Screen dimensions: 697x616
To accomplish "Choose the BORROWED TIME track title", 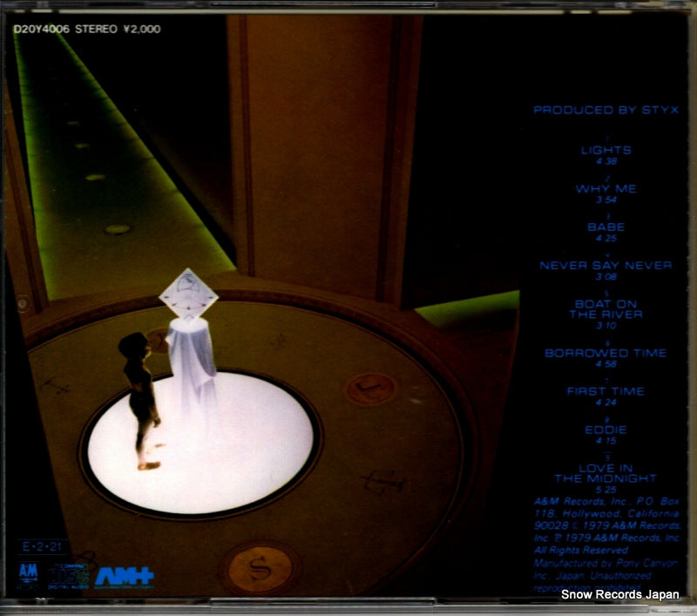I will point(606,353).
